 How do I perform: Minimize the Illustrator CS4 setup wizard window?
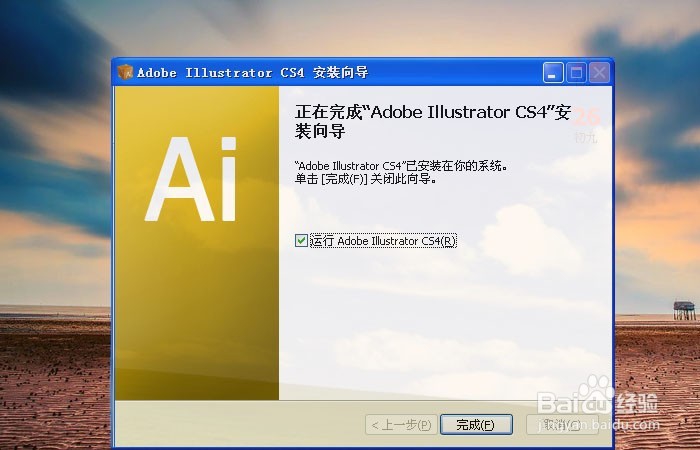pos(553,73)
